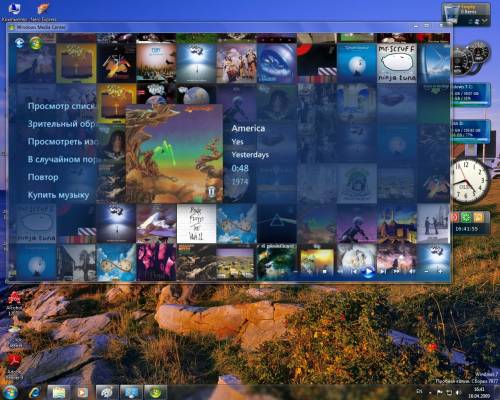The width and height of the screenshot is (500, 400).
Task: Mute audio with the speaker icon
Action: 412,271
